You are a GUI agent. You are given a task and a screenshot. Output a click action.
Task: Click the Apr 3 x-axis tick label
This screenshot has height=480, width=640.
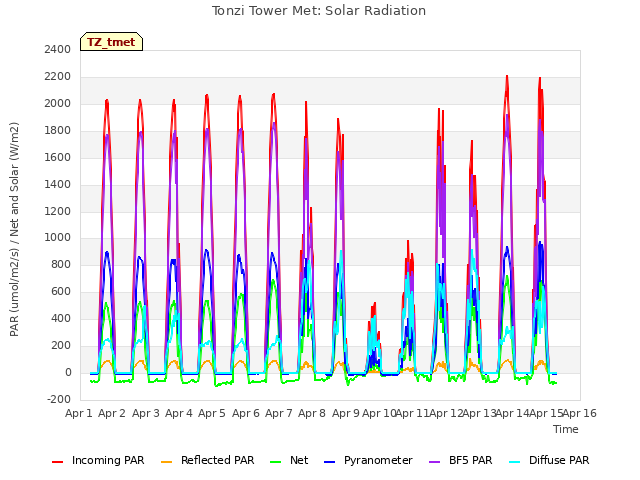146,413
